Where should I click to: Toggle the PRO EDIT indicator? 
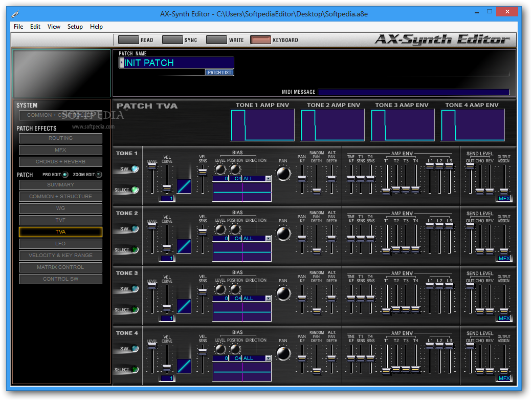pos(65,175)
